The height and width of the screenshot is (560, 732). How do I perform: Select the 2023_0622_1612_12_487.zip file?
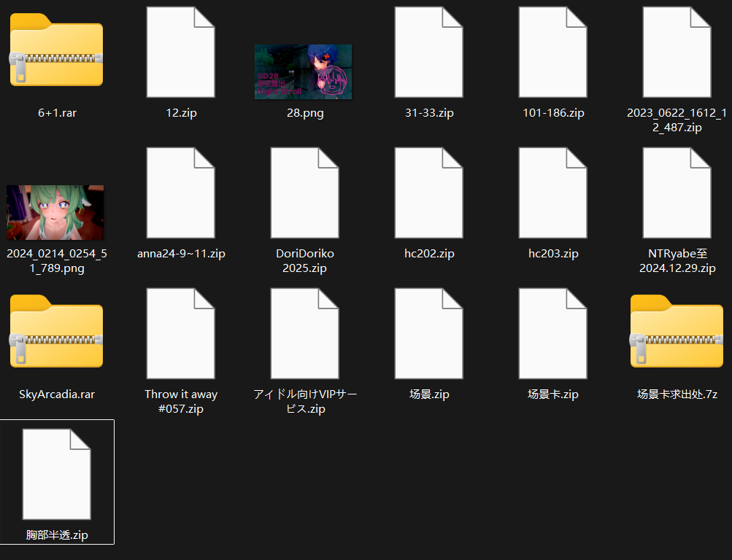(677, 52)
